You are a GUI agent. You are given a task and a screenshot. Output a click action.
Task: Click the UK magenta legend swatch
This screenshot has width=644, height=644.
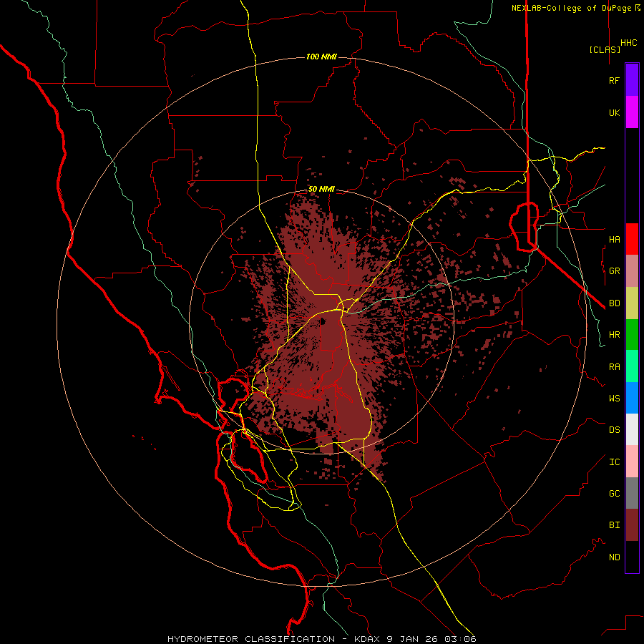(x=632, y=112)
